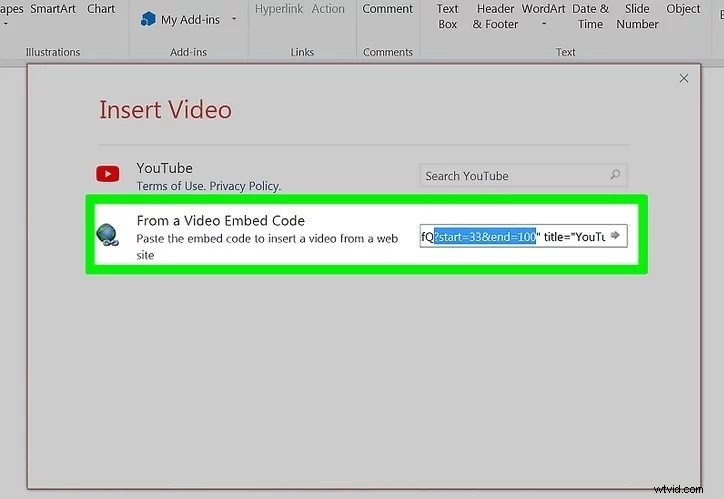Click the Action ribbon button
This screenshot has width=724, height=499.
tap(328, 9)
